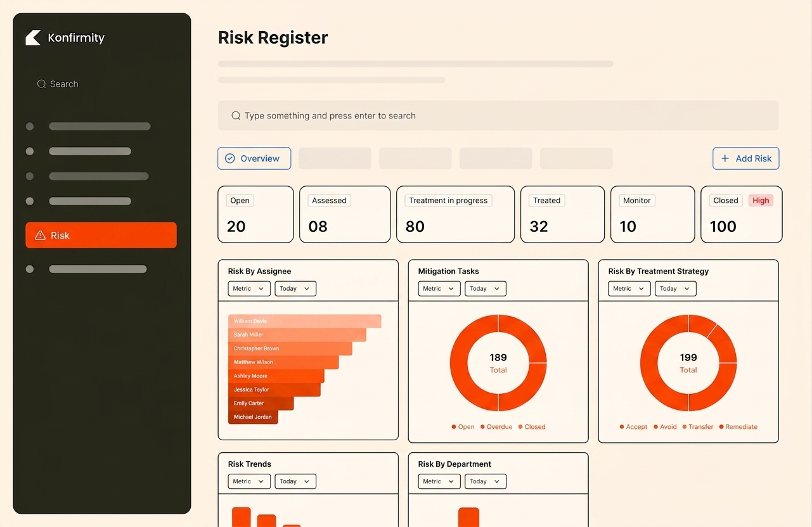Screen dimensions: 812x527
Task: Open Today dropdown in Risk Trends
Action: (x=295, y=481)
